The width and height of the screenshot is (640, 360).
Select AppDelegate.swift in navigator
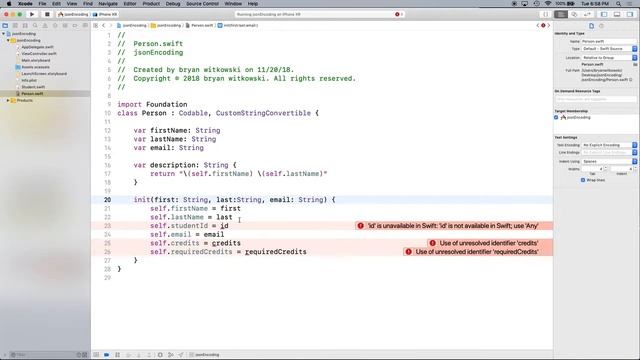[37, 47]
